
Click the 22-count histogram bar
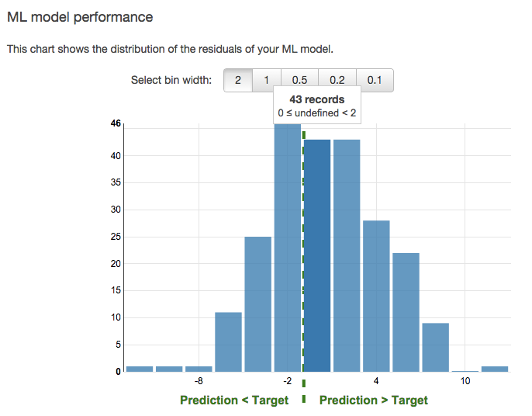pyautogui.click(x=406, y=313)
